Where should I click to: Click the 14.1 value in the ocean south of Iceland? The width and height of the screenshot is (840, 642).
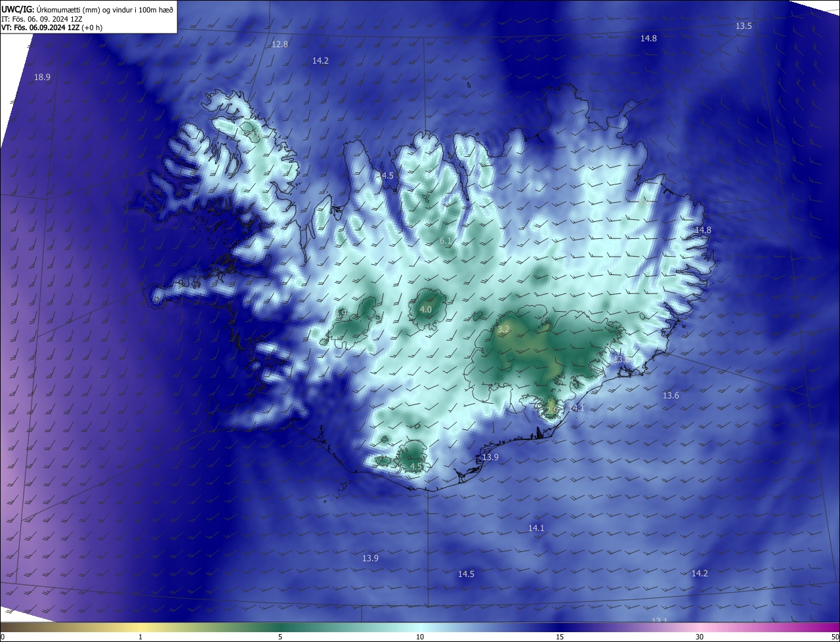(x=536, y=528)
